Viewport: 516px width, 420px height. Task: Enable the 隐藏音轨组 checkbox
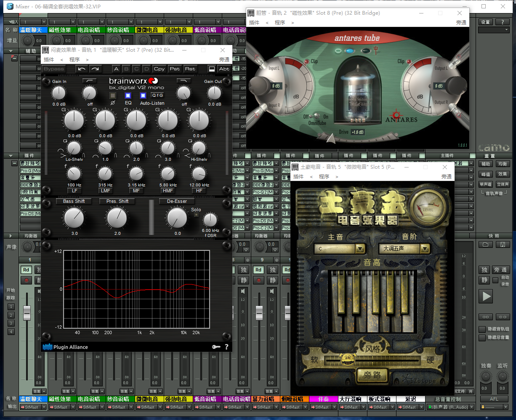482,329
